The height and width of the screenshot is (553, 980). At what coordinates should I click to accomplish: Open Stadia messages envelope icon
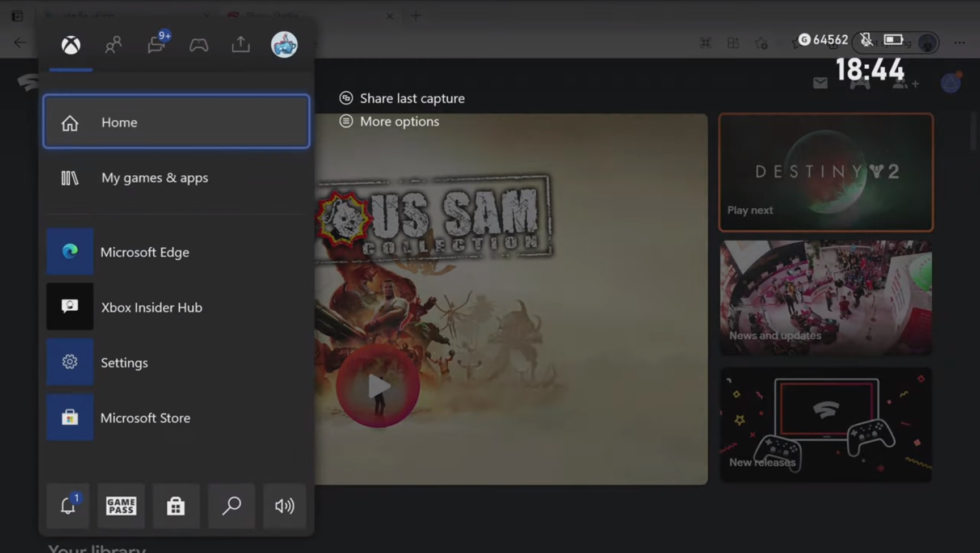click(x=821, y=83)
